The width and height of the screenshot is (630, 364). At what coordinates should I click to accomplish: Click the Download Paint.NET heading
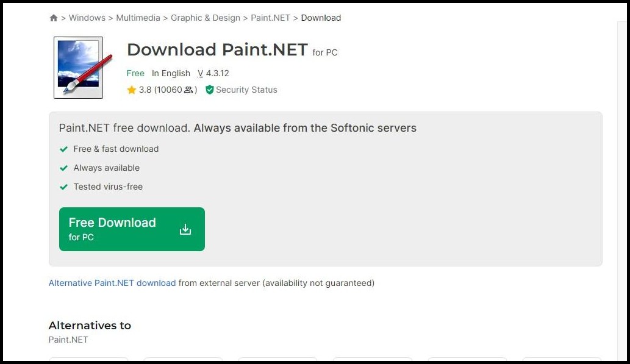pos(217,49)
